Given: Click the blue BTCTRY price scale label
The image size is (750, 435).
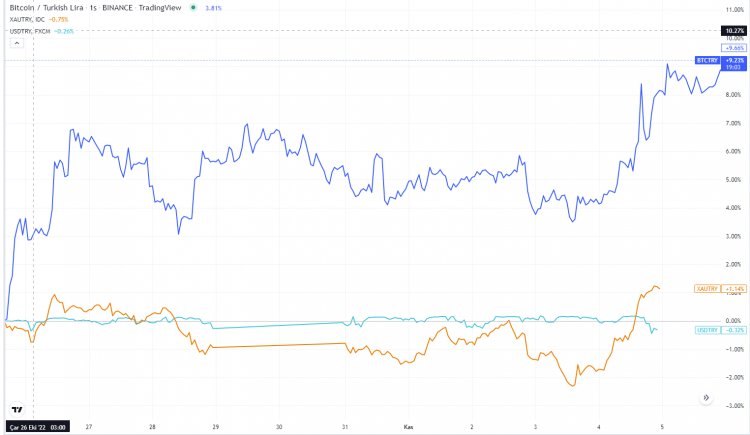Looking at the screenshot, I should coord(706,61).
